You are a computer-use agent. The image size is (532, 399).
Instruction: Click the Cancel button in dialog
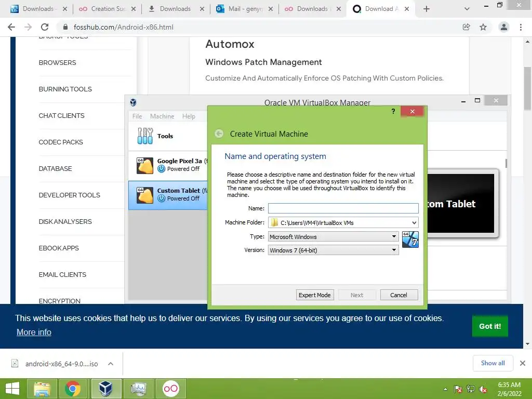tap(398, 295)
